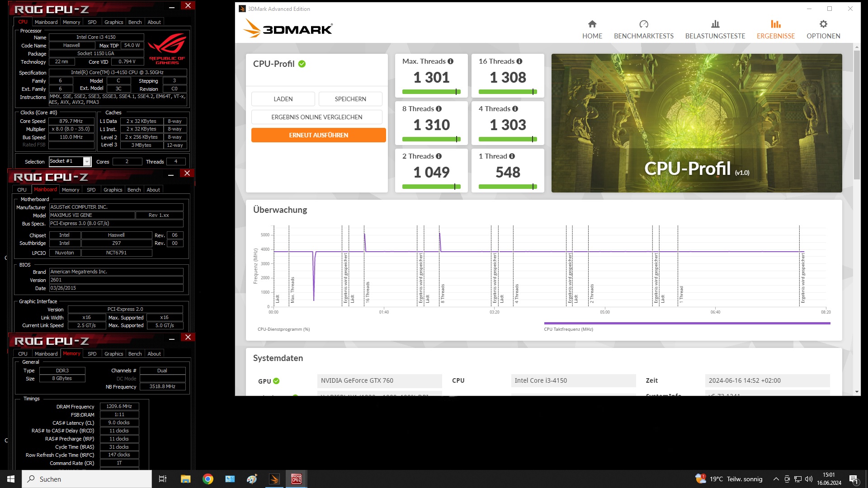Click CPU Taktfrequenz legend line

pyautogui.click(x=687, y=324)
